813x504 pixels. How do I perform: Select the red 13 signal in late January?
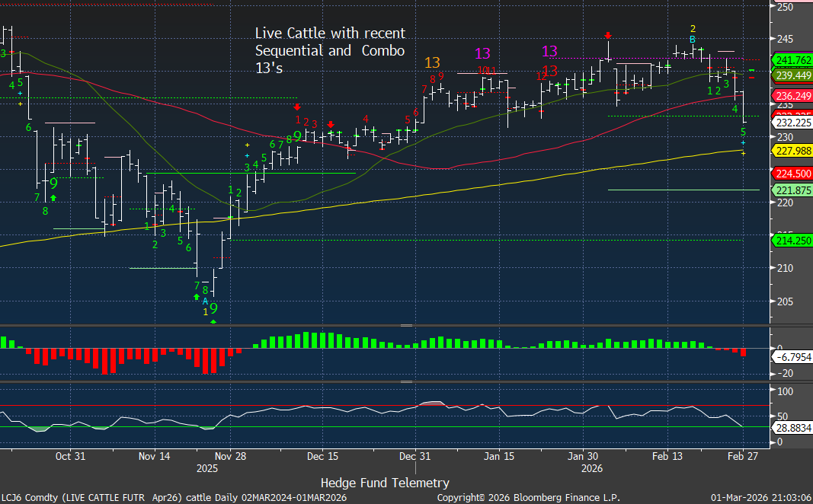tap(549, 72)
